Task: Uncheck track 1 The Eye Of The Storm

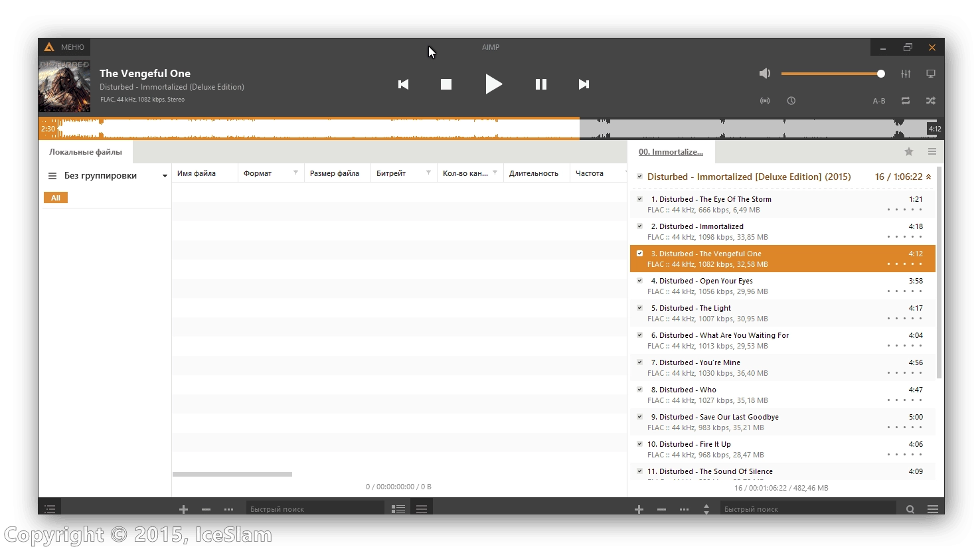Action: tap(639, 199)
